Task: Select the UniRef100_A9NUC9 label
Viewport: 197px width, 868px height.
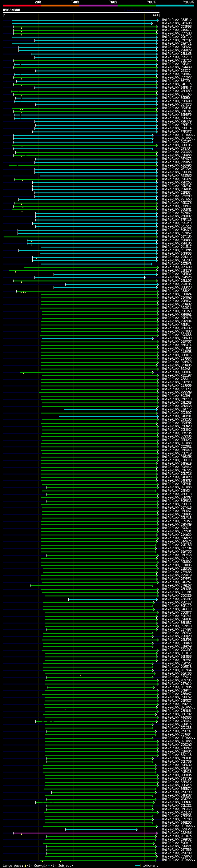Action: [177, 50]
